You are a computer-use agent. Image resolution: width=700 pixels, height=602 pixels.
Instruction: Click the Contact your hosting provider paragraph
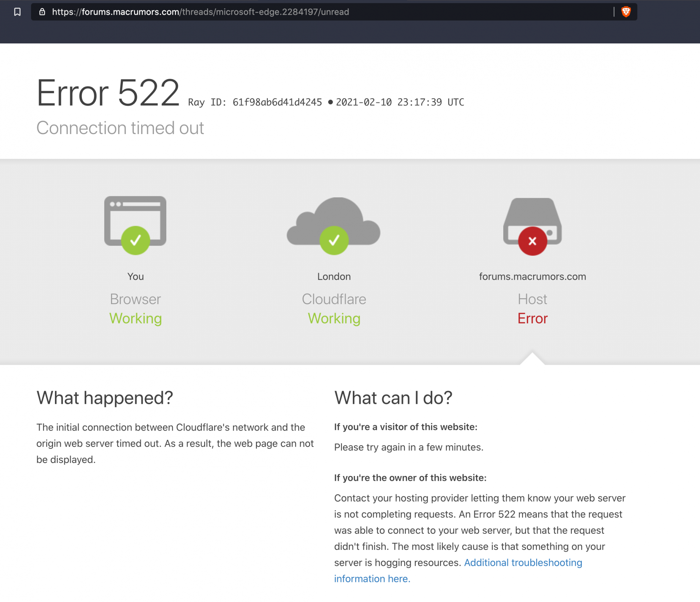(479, 538)
